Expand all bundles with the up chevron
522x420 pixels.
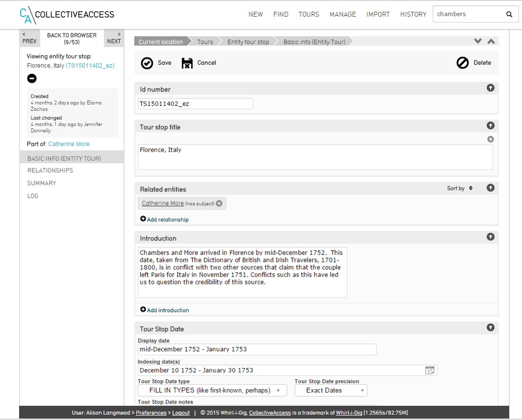(491, 41)
